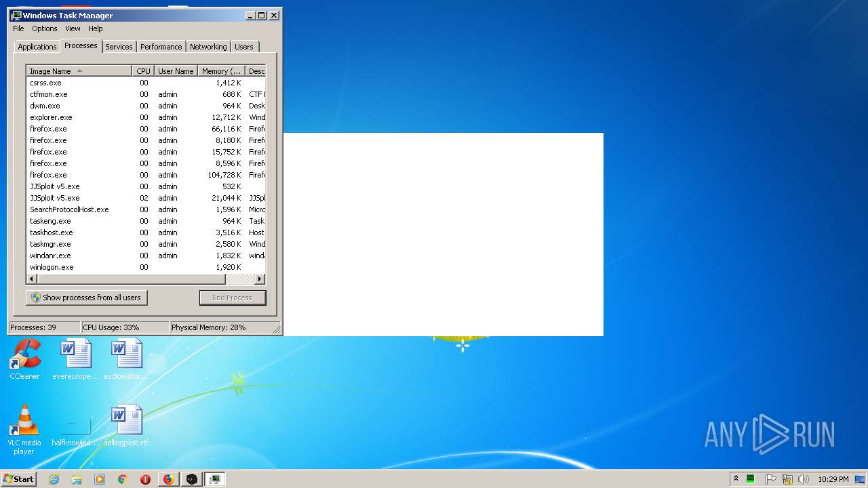The height and width of the screenshot is (488, 868).
Task: Show hidden tray icons arrow
Action: pos(736,479)
